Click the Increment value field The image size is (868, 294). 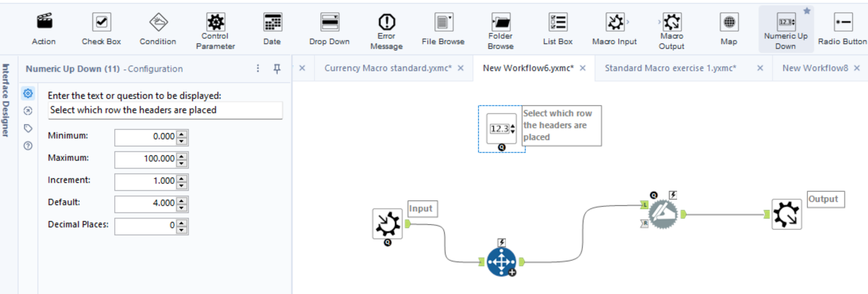(x=145, y=181)
